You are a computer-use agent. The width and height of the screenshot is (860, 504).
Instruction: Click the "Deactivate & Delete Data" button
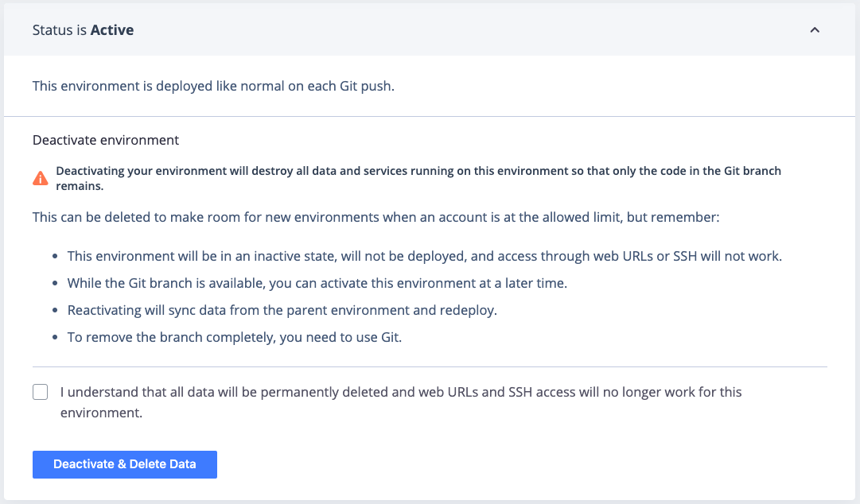pyautogui.click(x=124, y=464)
